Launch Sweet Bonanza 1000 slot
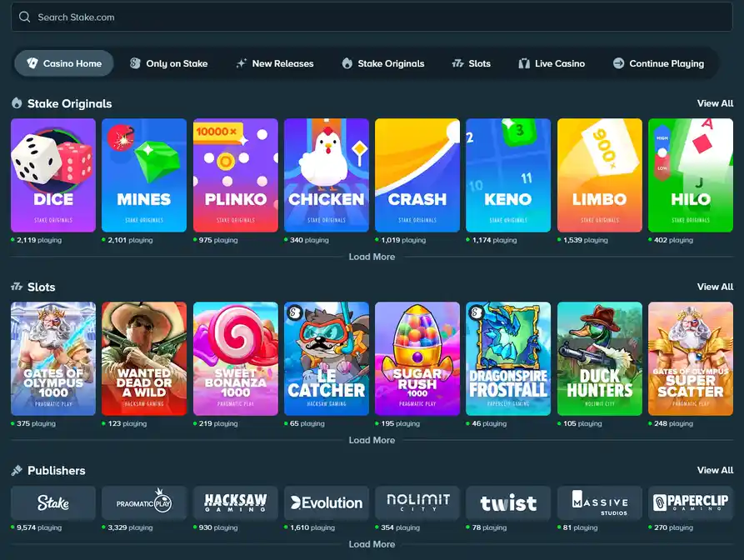Viewport: 744px width, 560px height. (235, 359)
